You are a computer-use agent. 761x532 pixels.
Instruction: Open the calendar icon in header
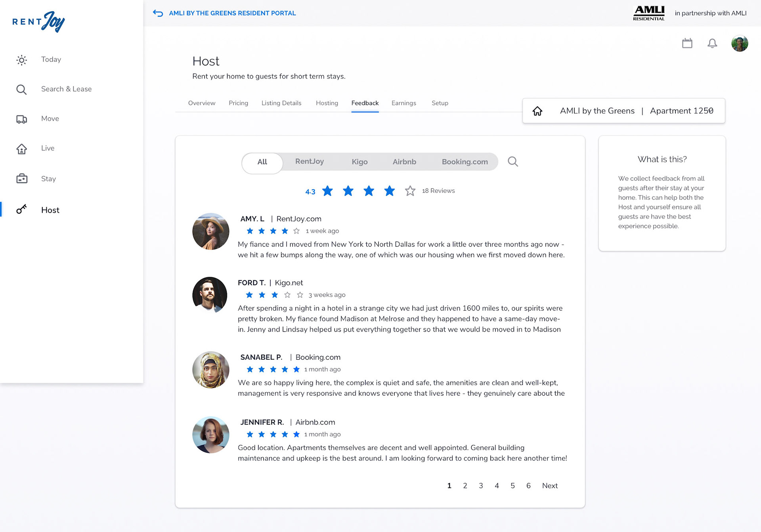(687, 43)
